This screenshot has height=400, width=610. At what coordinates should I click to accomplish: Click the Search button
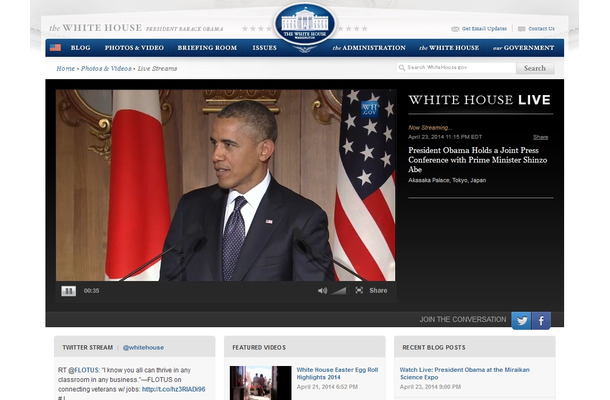point(535,68)
